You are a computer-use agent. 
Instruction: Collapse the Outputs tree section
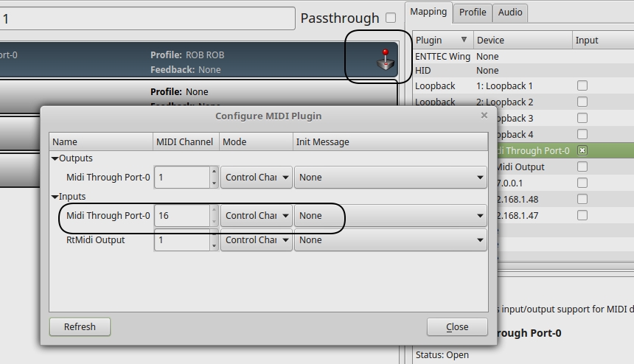tap(55, 158)
